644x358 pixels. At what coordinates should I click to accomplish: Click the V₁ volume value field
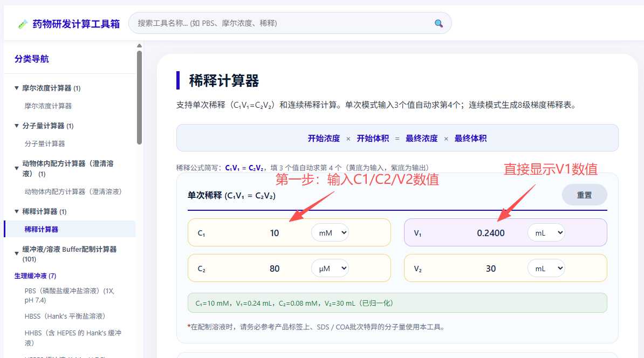coord(490,233)
